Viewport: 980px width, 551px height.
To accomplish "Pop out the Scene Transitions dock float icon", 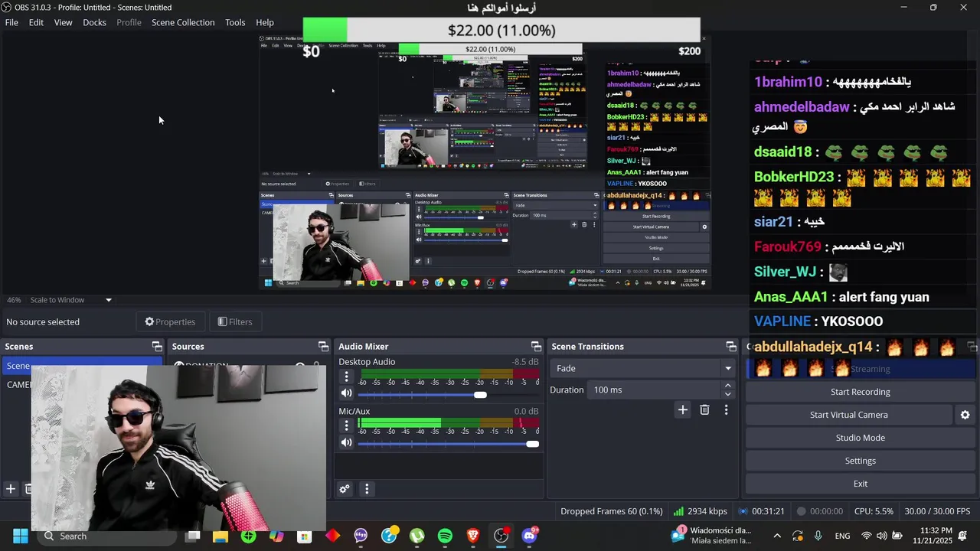I will pyautogui.click(x=731, y=347).
